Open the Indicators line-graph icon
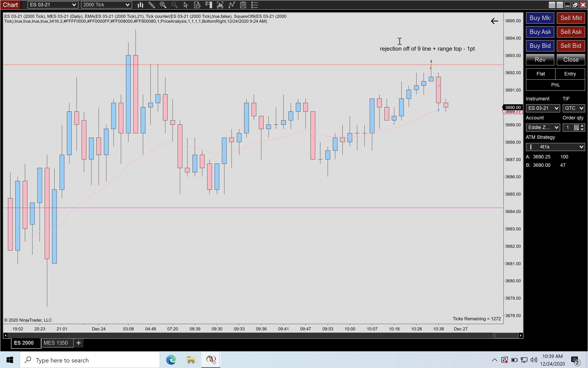 232,5
